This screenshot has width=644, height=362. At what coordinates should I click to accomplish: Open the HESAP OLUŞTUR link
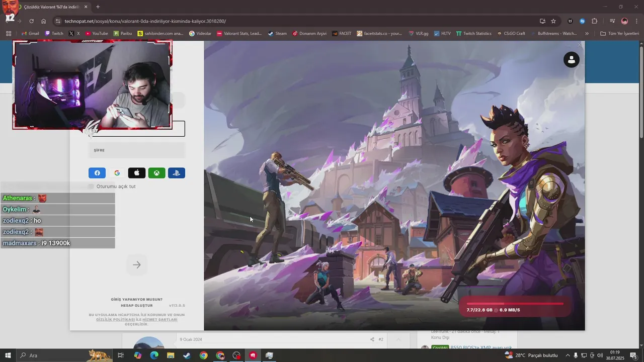coord(136,306)
